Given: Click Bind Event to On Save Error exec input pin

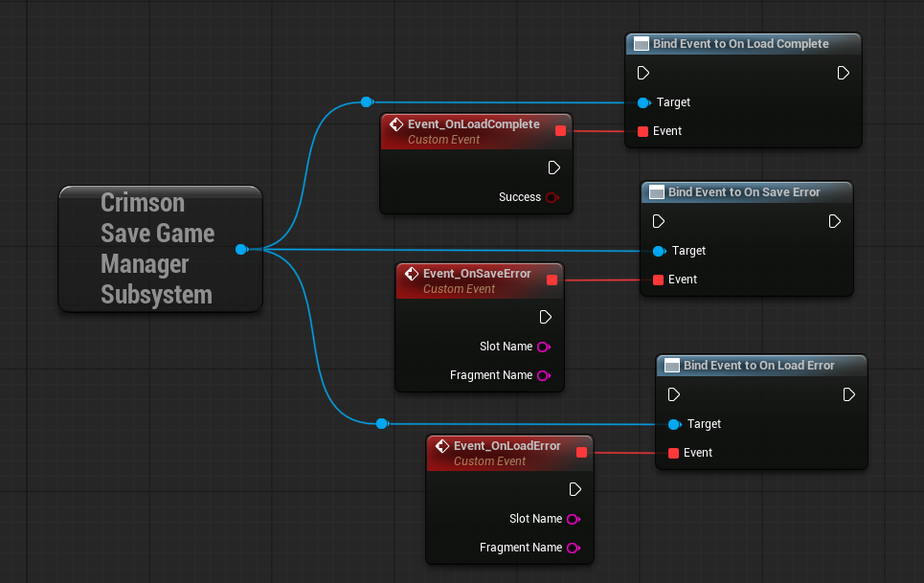Looking at the screenshot, I should 659,221.
